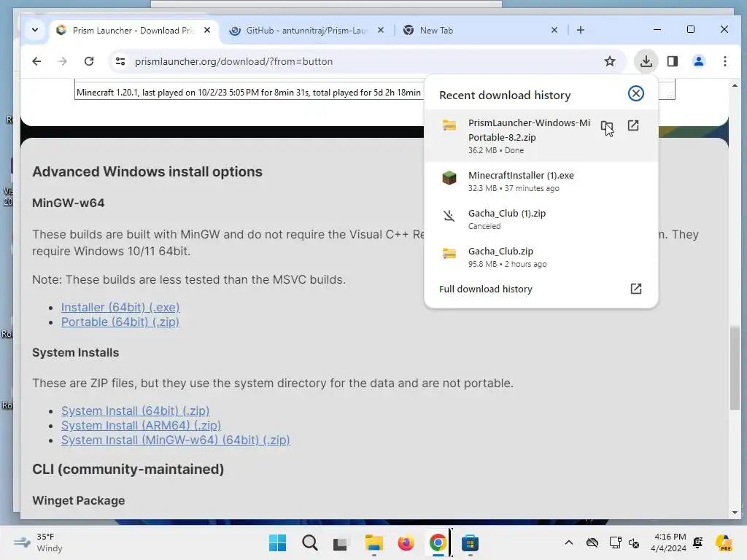The height and width of the screenshot is (560, 747).
Task: Open the tab search dropdown arrow
Action: click(35, 30)
